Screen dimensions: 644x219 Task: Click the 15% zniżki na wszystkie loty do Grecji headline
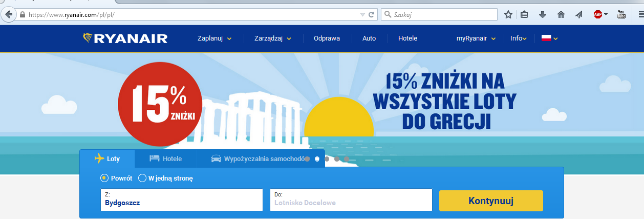point(445,101)
